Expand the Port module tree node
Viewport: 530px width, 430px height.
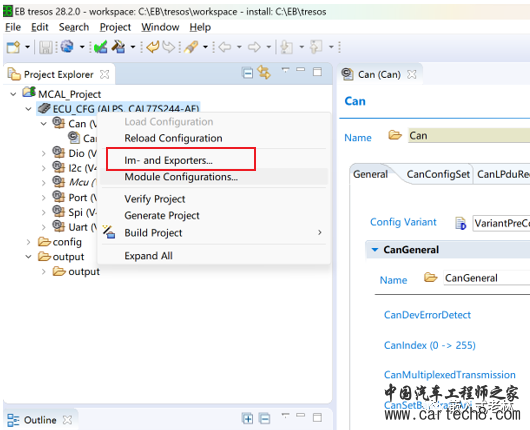click(44, 198)
